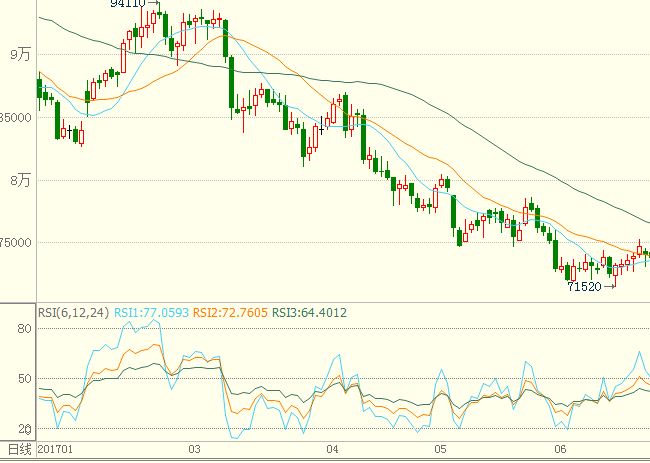This screenshot has height=463, width=650.
Task: Click the orange RSI2:72.7605 value
Action: 231,313
